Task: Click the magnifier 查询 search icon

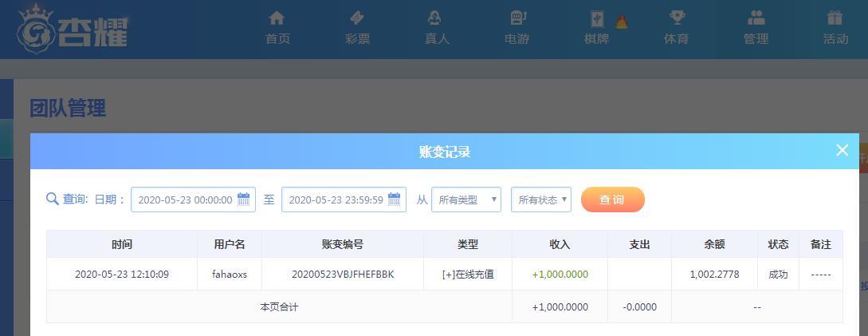Action: coord(53,199)
